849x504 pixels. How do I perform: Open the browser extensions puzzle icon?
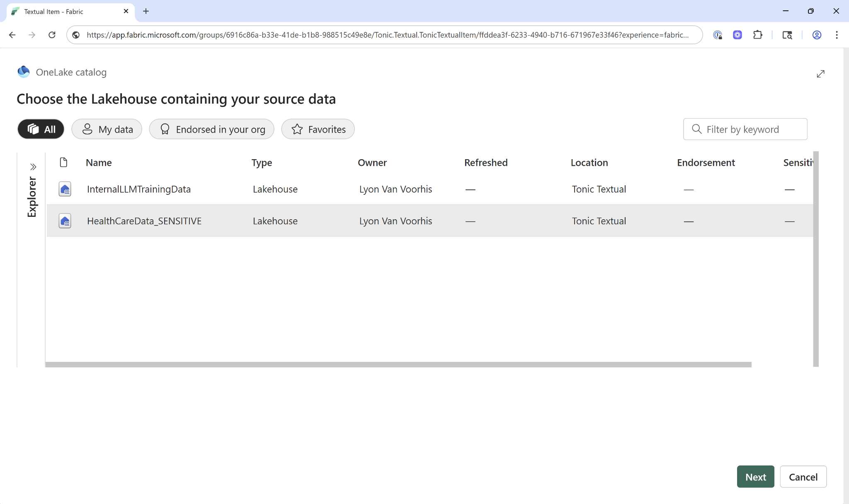(758, 35)
